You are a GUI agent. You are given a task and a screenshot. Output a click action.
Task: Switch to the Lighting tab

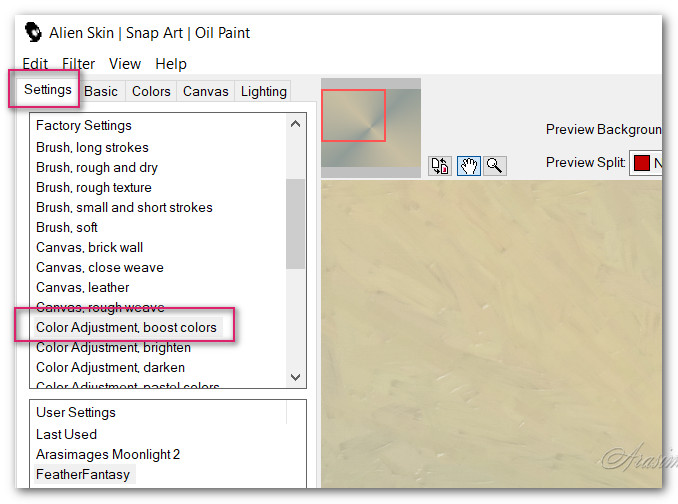coord(264,91)
